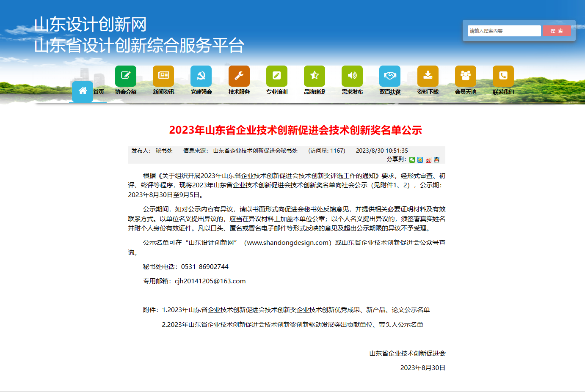Open the phone icon above 联系我们
The height and width of the screenshot is (392, 585).
(503, 75)
